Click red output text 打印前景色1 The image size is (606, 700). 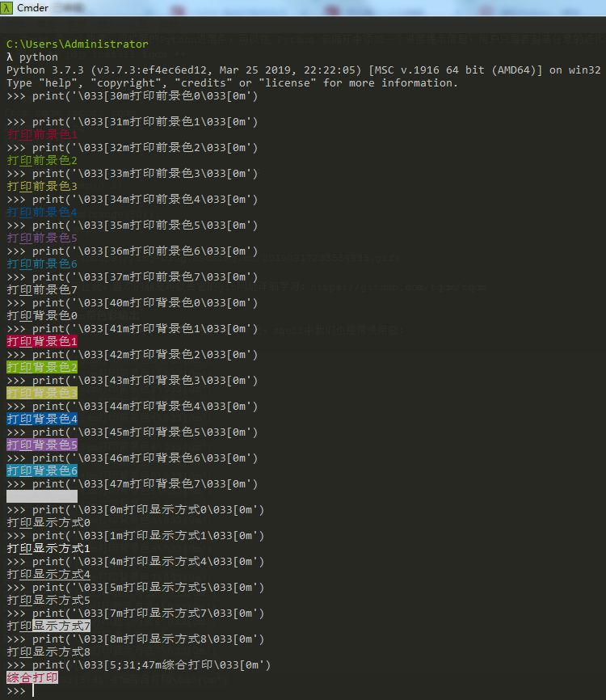coord(42,135)
